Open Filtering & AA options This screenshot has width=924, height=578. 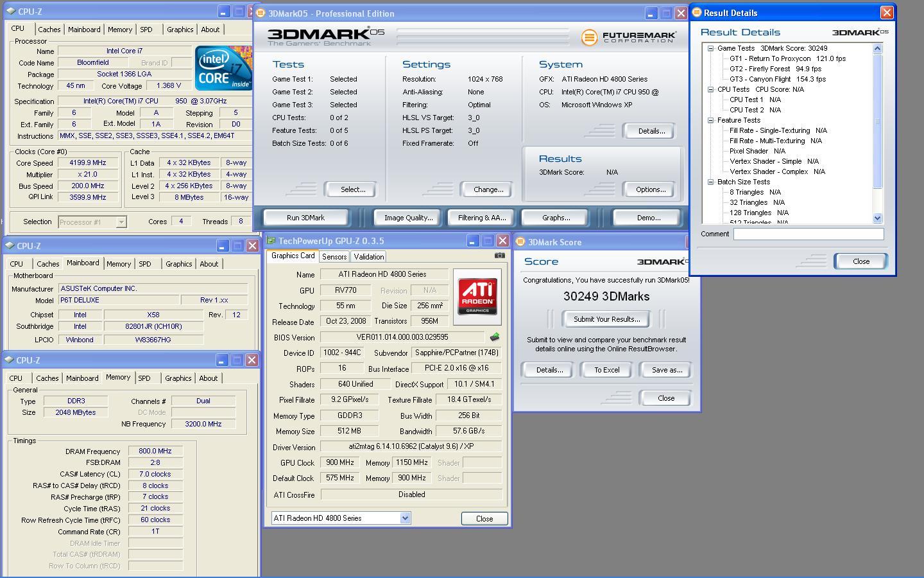tap(482, 218)
